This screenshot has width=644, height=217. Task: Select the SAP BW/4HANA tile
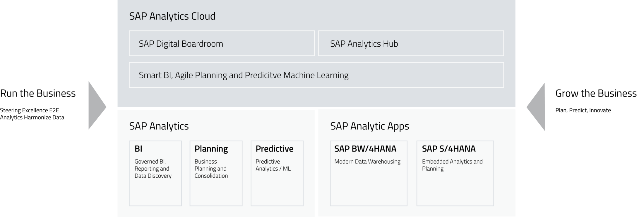(x=369, y=173)
